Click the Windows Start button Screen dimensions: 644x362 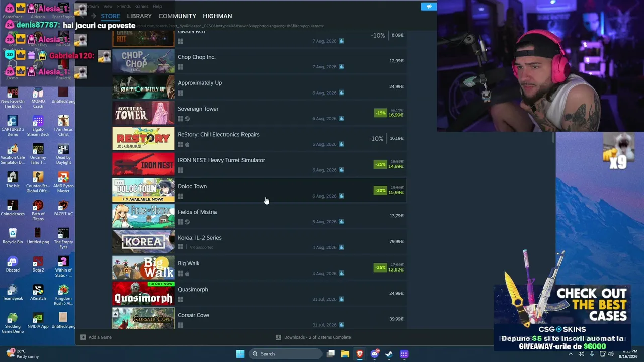click(240, 354)
